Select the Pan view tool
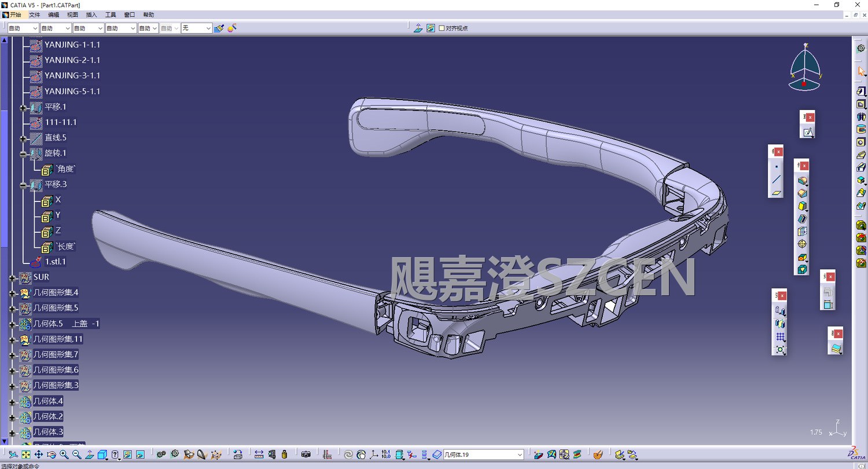The height and width of the screenshot is (469, 868). coord(39,455)
